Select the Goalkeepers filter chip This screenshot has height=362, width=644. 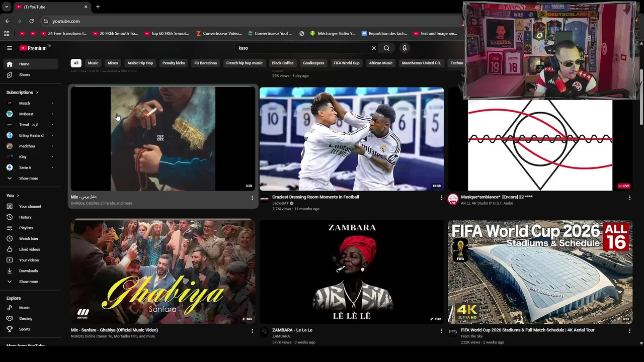pos(313,63)
